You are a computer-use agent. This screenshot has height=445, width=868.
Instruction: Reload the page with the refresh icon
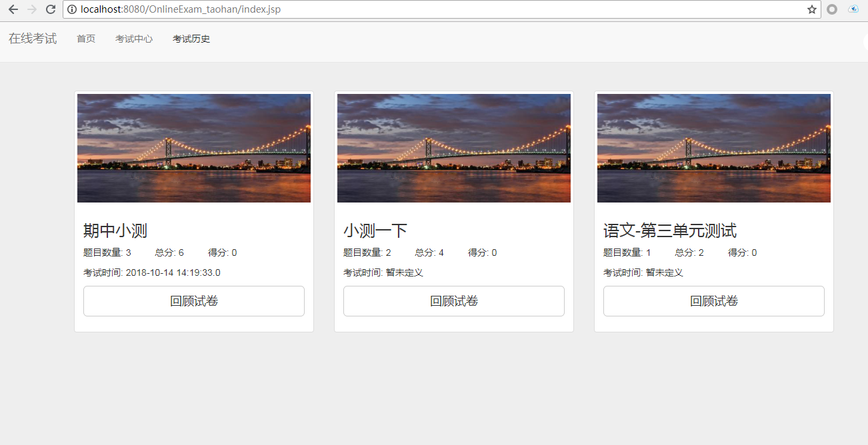(x=51, y=9)
